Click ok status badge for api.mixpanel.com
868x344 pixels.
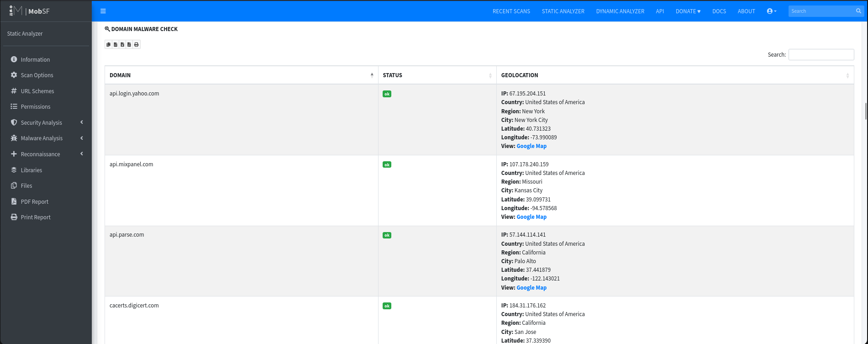pyautogui.click(x=387, y=164)
